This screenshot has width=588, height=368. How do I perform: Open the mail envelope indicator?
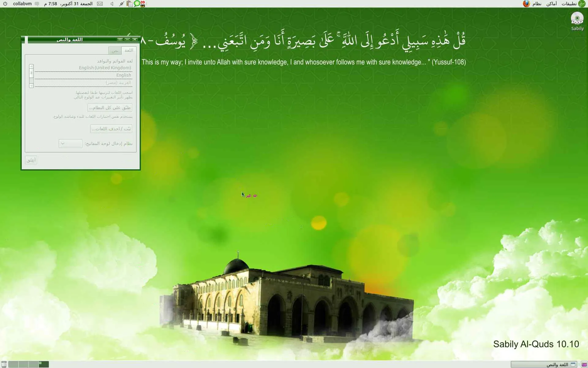(x=100, y=4)
